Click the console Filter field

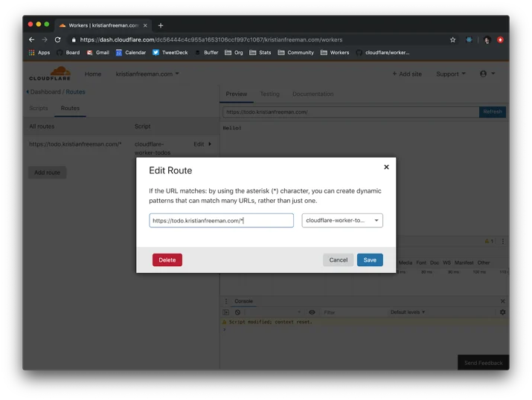point(353,312)
